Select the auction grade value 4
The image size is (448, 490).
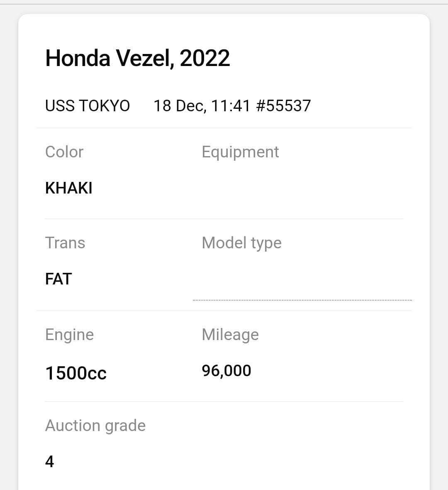coord(49,461)
